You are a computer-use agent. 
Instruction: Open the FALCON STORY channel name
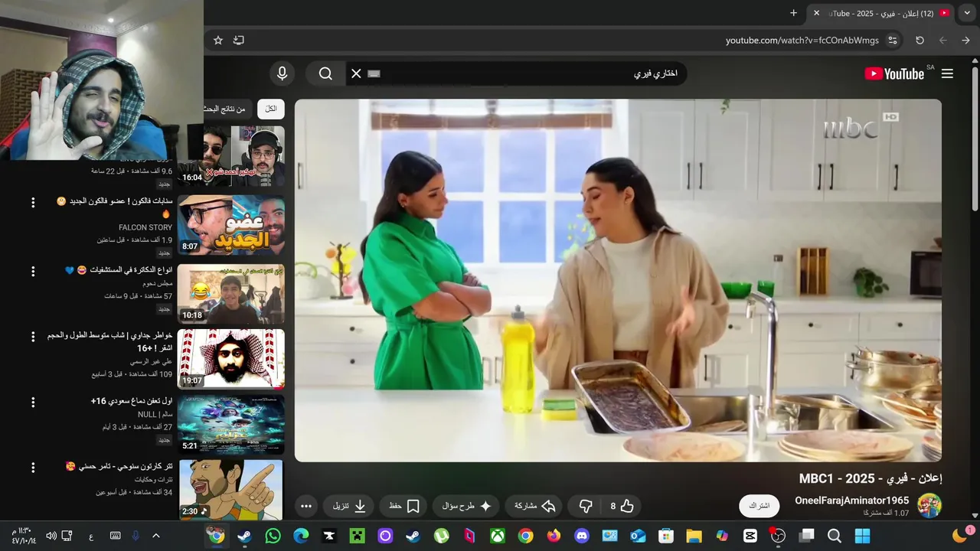(145, 227)
